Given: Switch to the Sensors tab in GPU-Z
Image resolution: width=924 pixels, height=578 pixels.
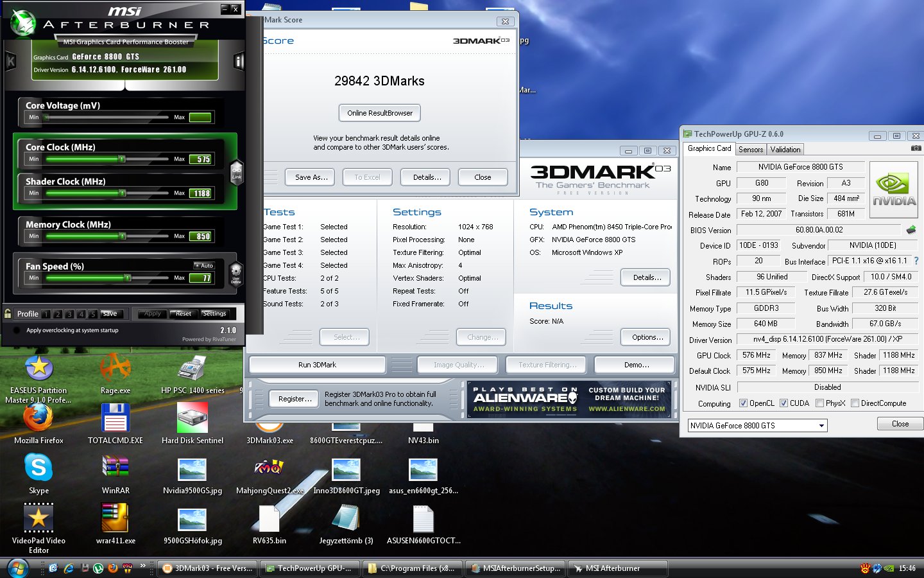Looking at the screenshot, I should pos(751,149).
